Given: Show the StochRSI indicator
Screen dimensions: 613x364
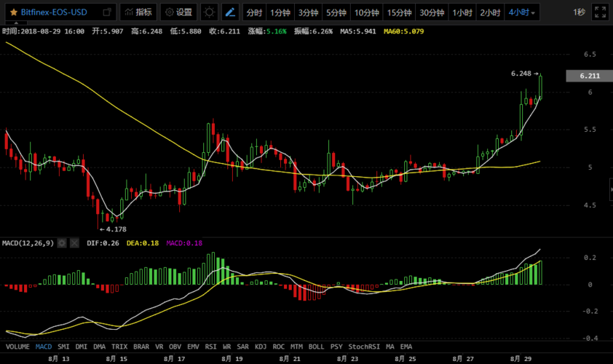Looking at the screenshot, I should (x=364, y=347).
